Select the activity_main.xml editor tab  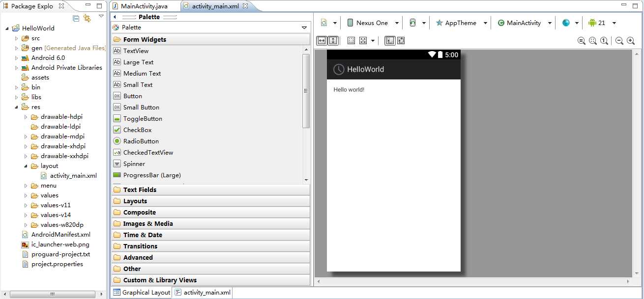[x=214, y=6]
